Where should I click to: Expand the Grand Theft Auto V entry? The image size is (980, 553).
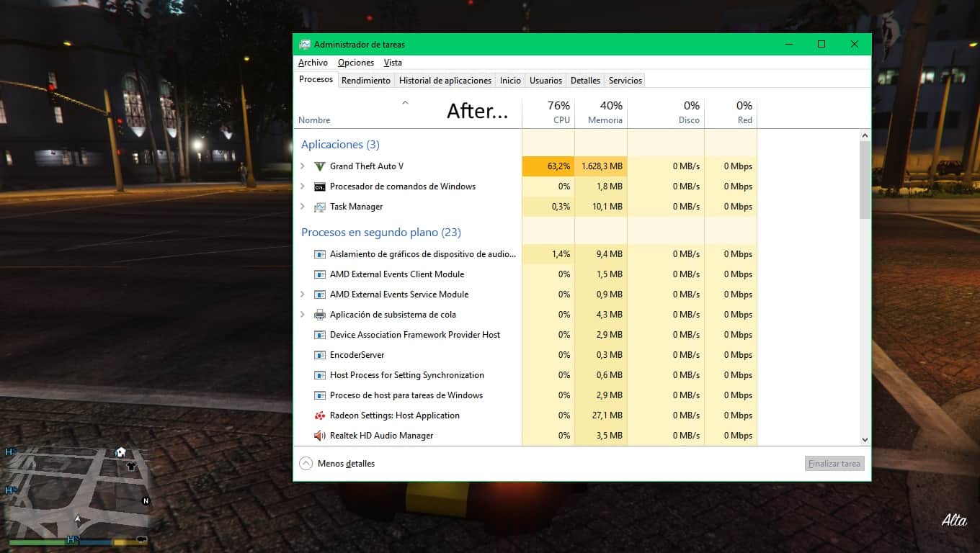click(303, 166)
